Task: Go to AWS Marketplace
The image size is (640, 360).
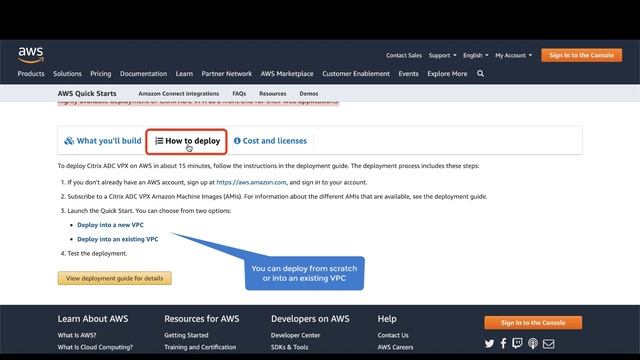Action: 287,73
